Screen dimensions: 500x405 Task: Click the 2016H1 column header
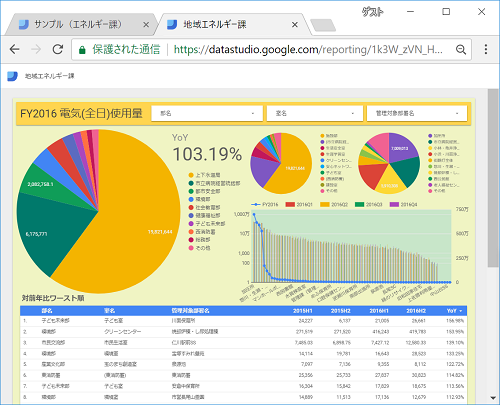[379, 311]
